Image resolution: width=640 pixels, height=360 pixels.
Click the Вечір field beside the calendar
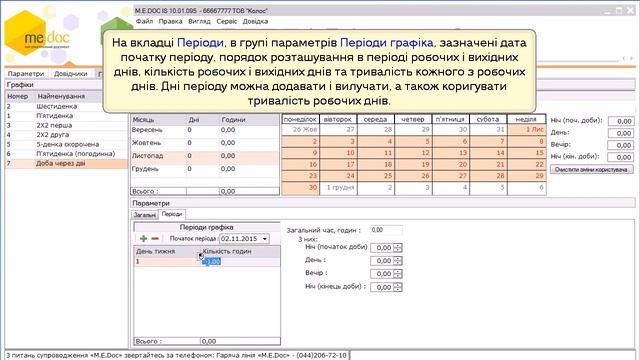[x=620, y=145]
